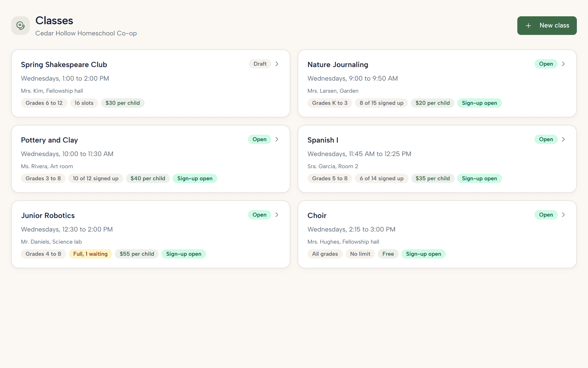The width and height of the screenshot is (588, 368).
Task: Click the Open badge on Spanish I
Action: pyautogui.click(x=546, y=139)
